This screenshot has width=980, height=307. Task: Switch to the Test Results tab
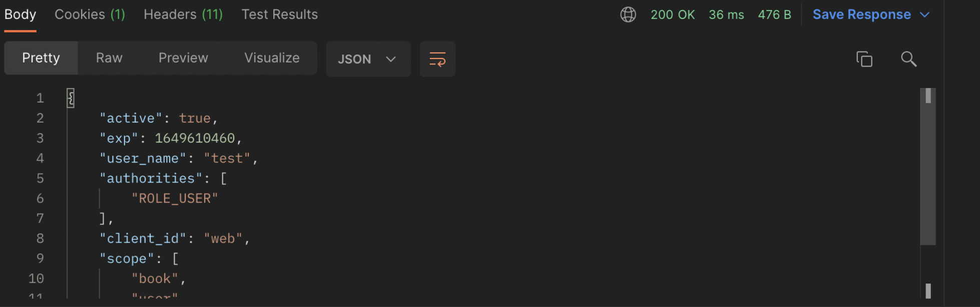(x=280, y=14)
